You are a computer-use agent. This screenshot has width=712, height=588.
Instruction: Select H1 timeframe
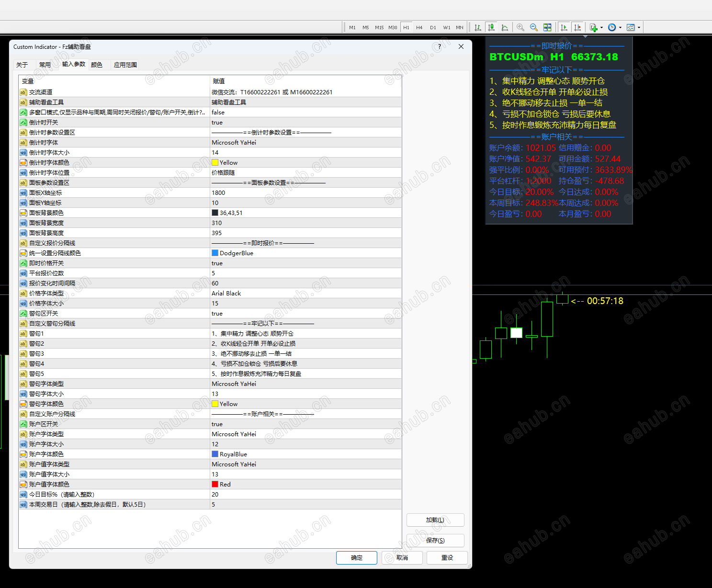click(406, 27)
